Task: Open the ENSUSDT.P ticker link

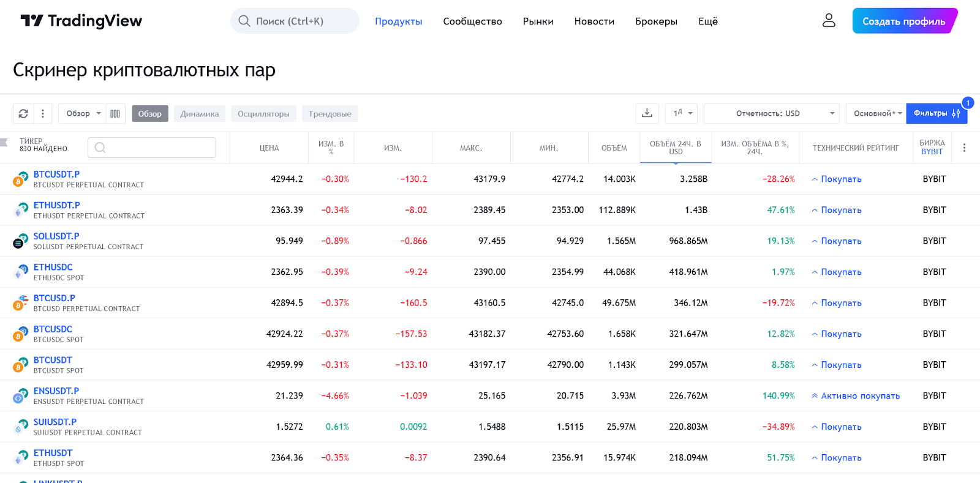Action: pyautogui.click(x=56, y=391)
